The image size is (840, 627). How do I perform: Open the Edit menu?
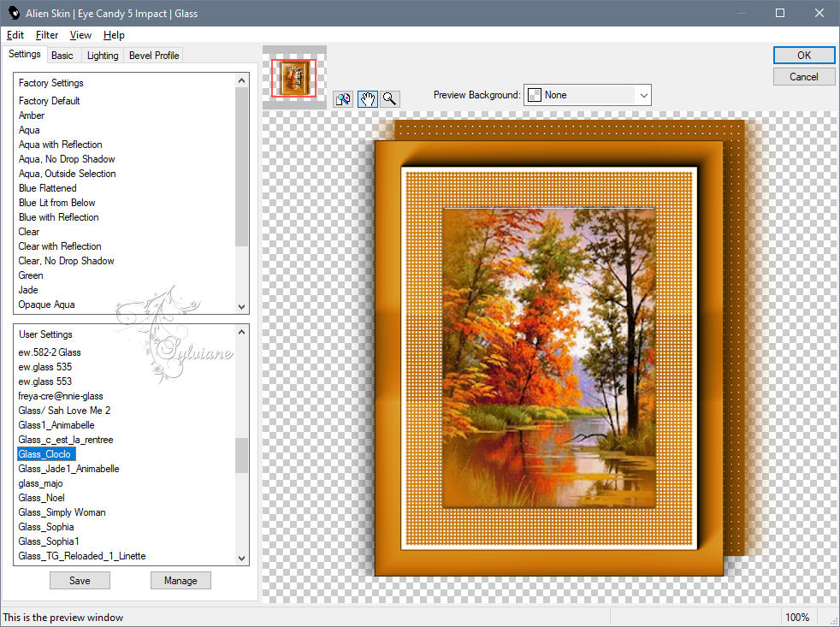click(x=15, y=35)
